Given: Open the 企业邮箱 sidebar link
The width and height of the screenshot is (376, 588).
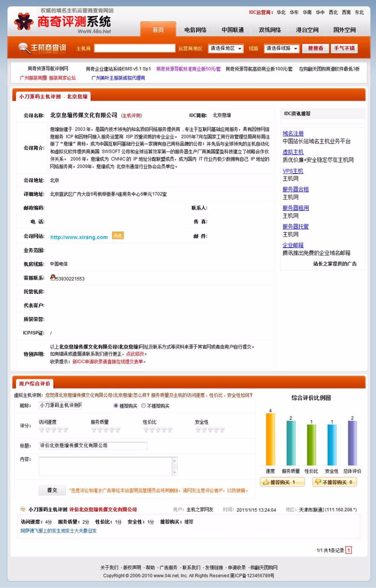Looking at the screenshot, I should [293, 245].
